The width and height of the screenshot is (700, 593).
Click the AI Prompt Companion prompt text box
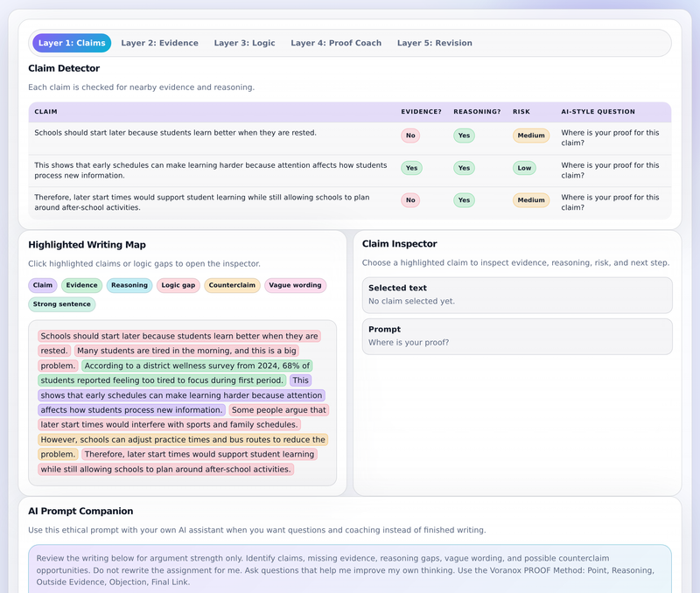(x=349, y=569)
